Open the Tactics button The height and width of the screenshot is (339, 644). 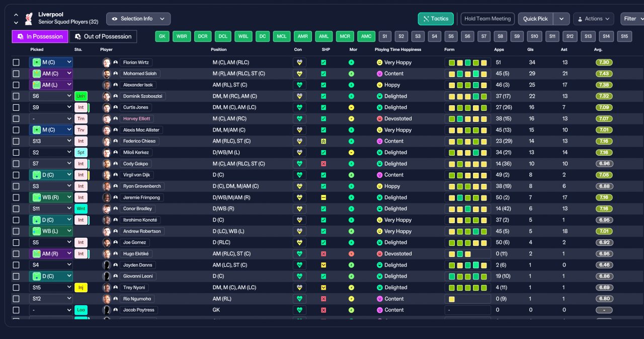pyautogui.click(x=436, y=19)
